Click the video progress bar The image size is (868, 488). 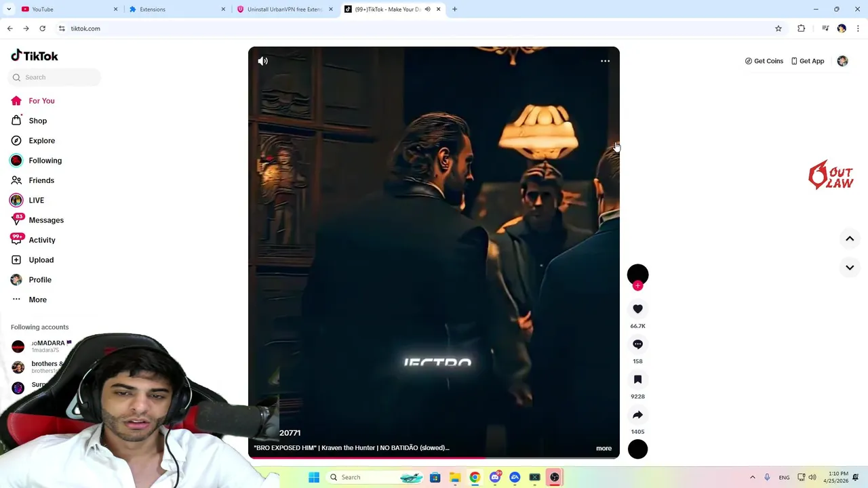[x=434, y=457]
